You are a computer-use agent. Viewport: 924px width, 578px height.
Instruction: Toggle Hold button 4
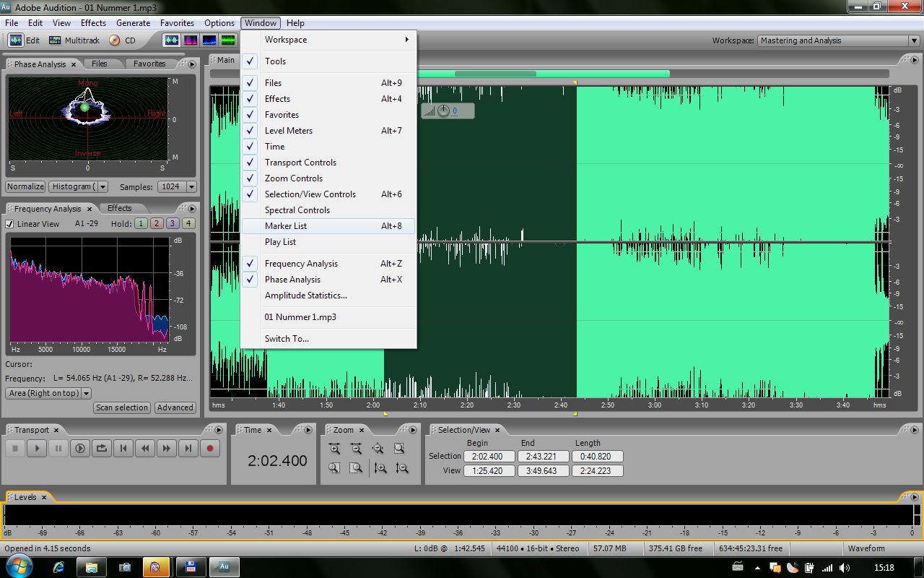coord(188,224)
